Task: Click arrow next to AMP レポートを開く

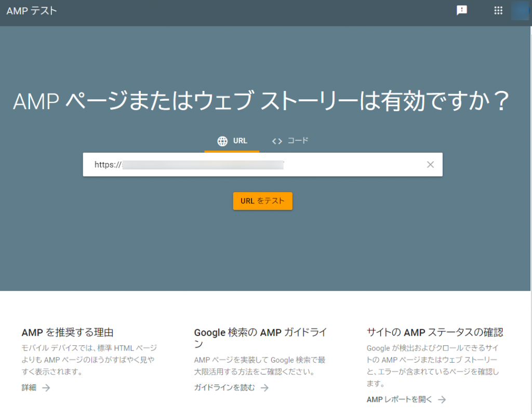Action: [x=442, y=400]
